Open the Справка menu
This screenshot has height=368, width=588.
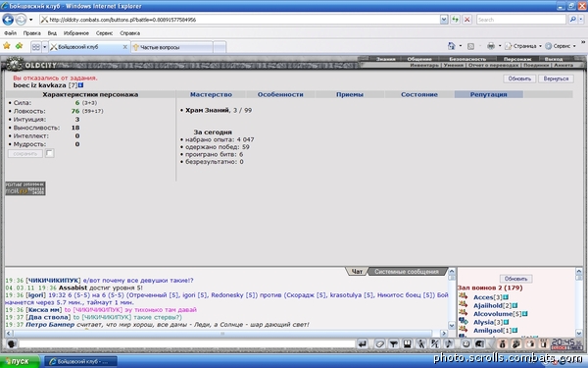pos(129,33)
